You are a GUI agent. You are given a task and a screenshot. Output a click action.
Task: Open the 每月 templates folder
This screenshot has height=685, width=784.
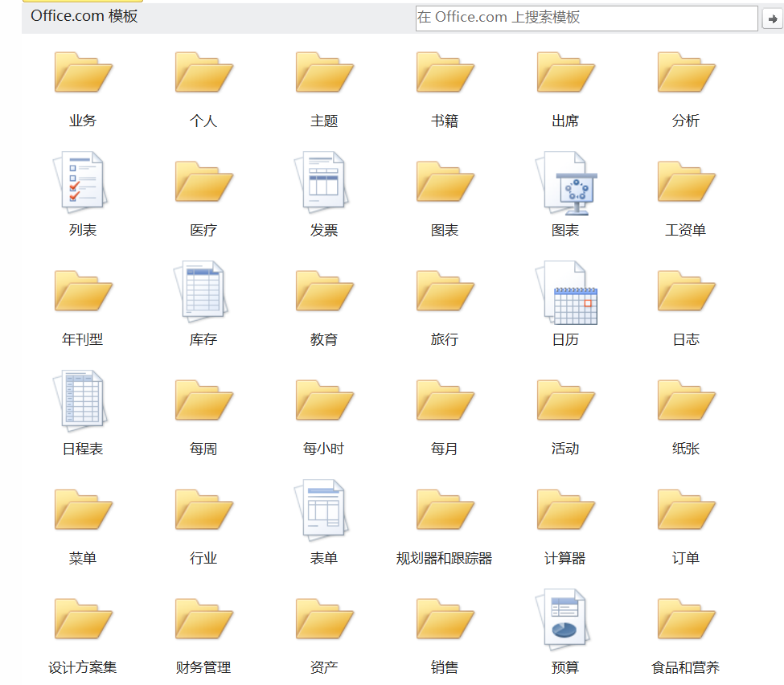point(445,401)
